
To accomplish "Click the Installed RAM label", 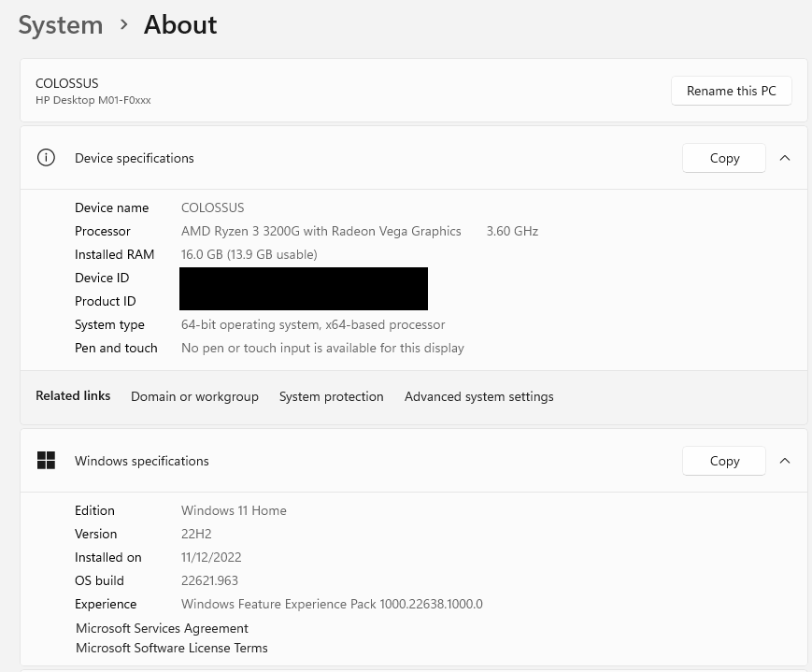I will pos(114,254).
